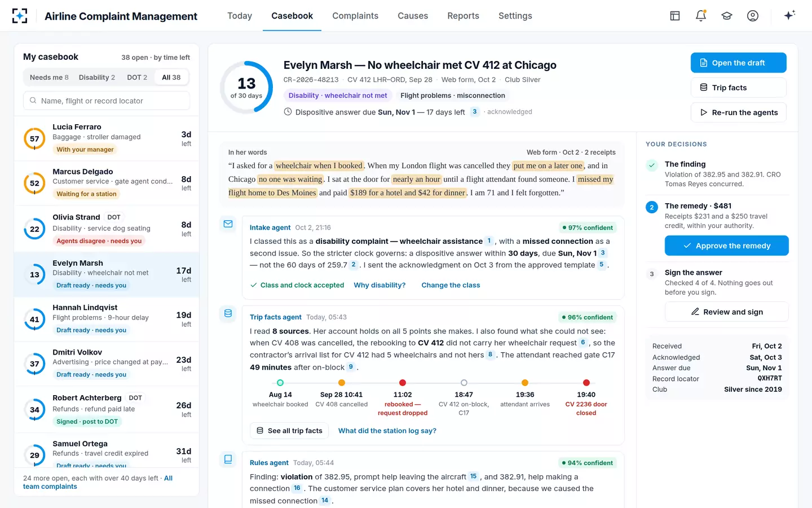Open notifications bell
This screenshot has width=812, height=508.
pyautogui.click(x=701, y=16)
